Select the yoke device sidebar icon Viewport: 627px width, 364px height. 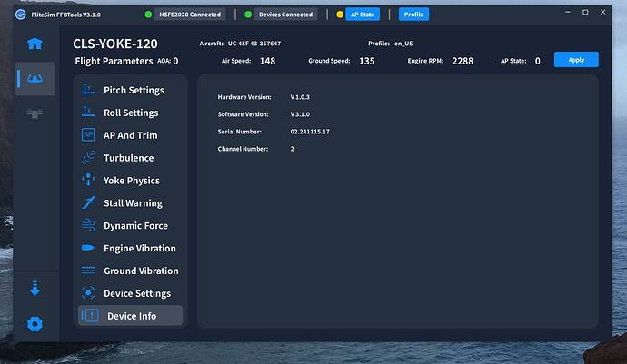point(35,79)
